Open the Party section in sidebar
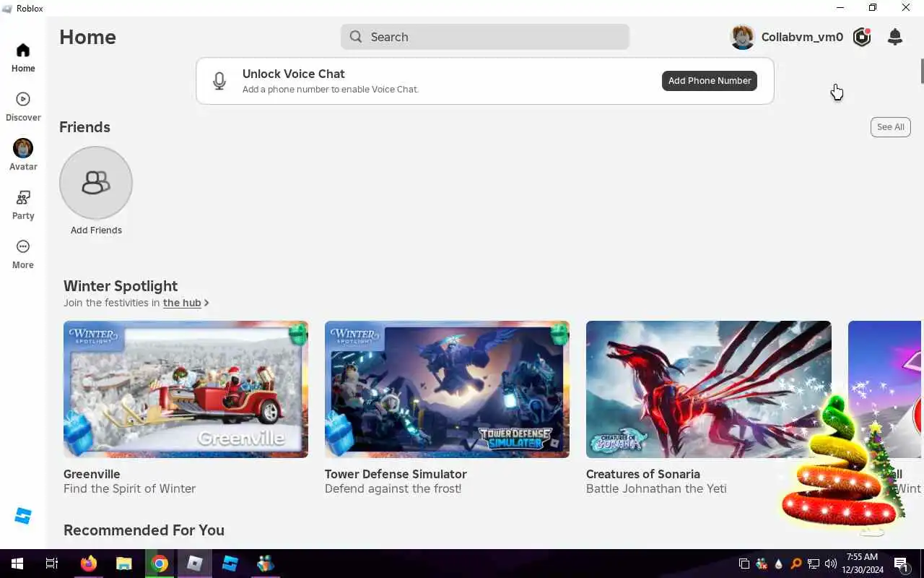Screen dimensions: 924x578 [23, 205]
